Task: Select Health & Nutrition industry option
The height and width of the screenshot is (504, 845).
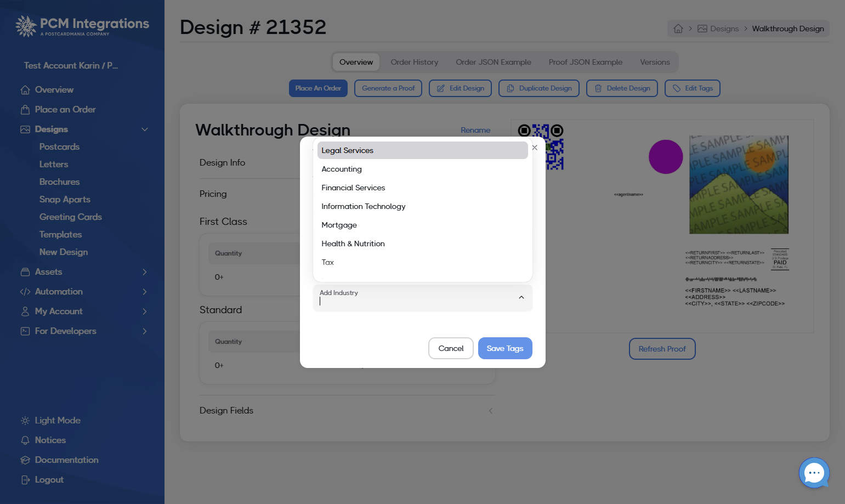Action: point(422,243)
